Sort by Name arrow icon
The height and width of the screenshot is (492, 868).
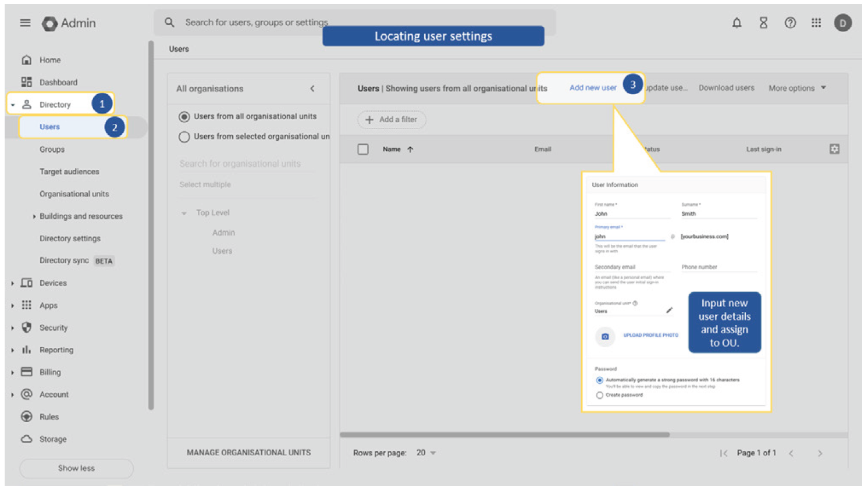[410, 149]
